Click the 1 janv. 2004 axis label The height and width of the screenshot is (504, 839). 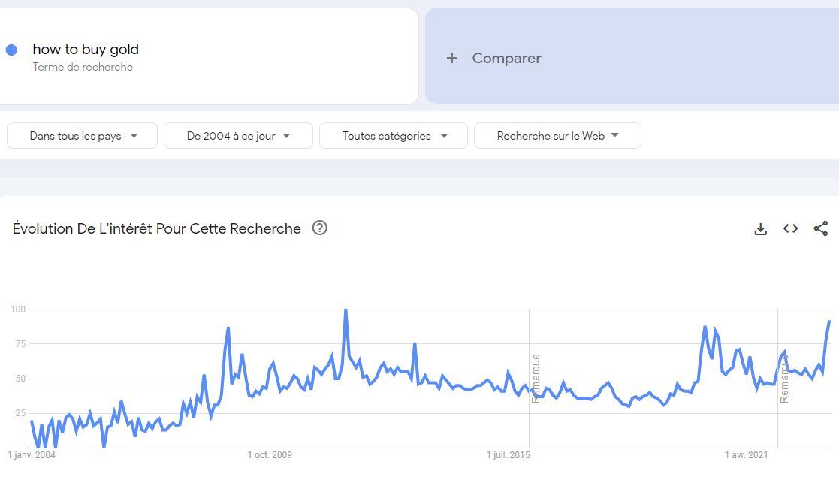(32, 455)
